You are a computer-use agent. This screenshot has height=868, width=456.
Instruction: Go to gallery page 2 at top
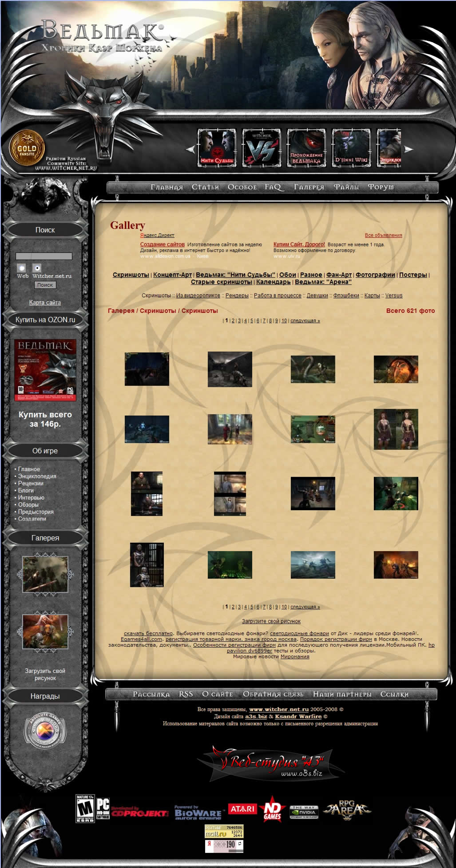click(x=233, y=320)
